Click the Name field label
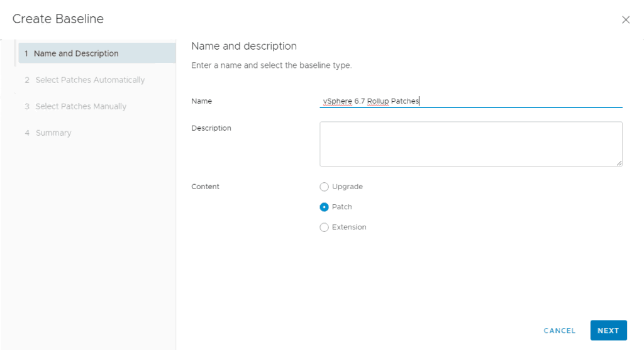 [202, 101]
